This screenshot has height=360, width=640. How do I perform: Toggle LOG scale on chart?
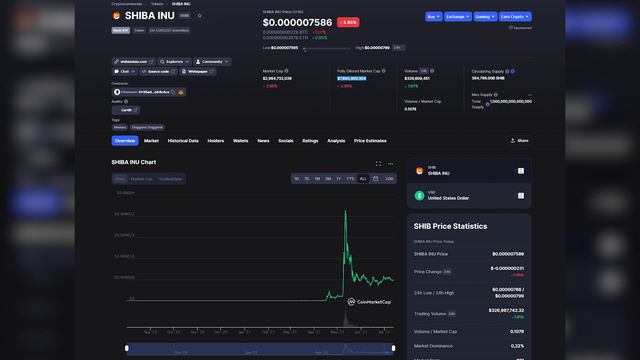coord(389,179)
